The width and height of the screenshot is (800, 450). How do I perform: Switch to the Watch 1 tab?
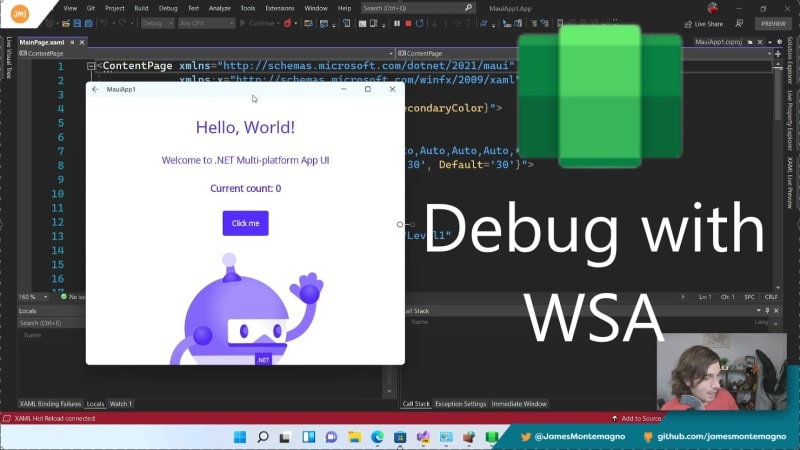120,404
